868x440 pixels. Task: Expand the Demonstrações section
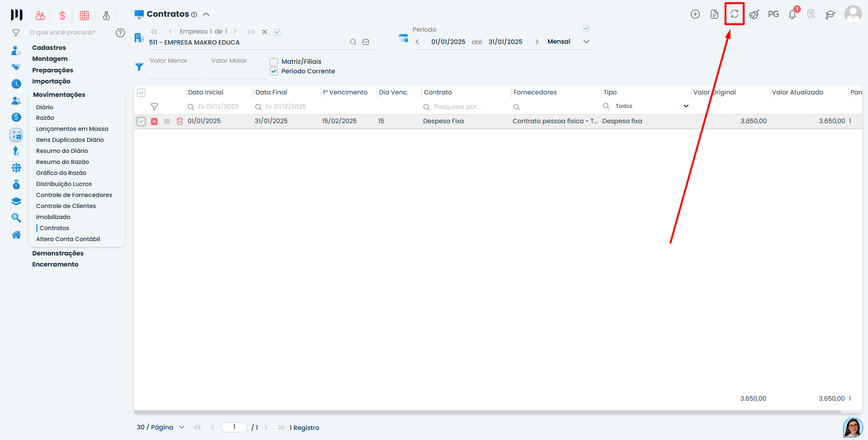(57, 253)
